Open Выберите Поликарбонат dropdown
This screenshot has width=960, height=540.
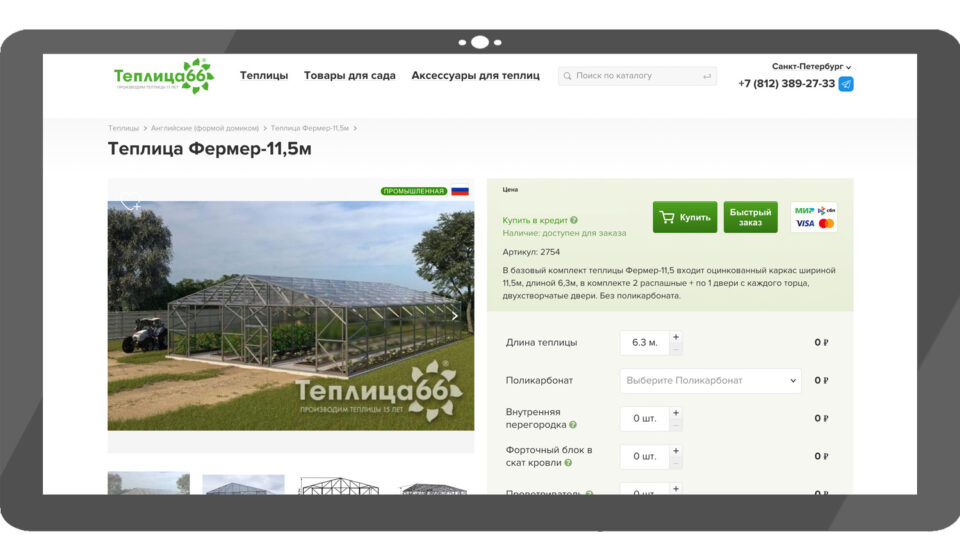coord(710,380)
